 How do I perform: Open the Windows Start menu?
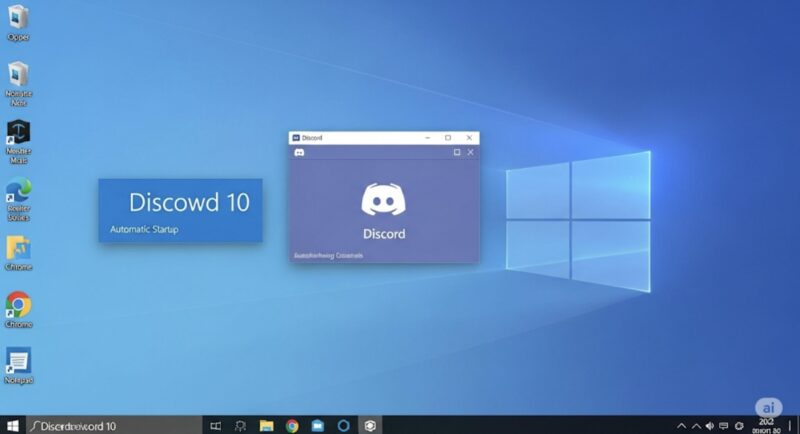pos(12,426)
